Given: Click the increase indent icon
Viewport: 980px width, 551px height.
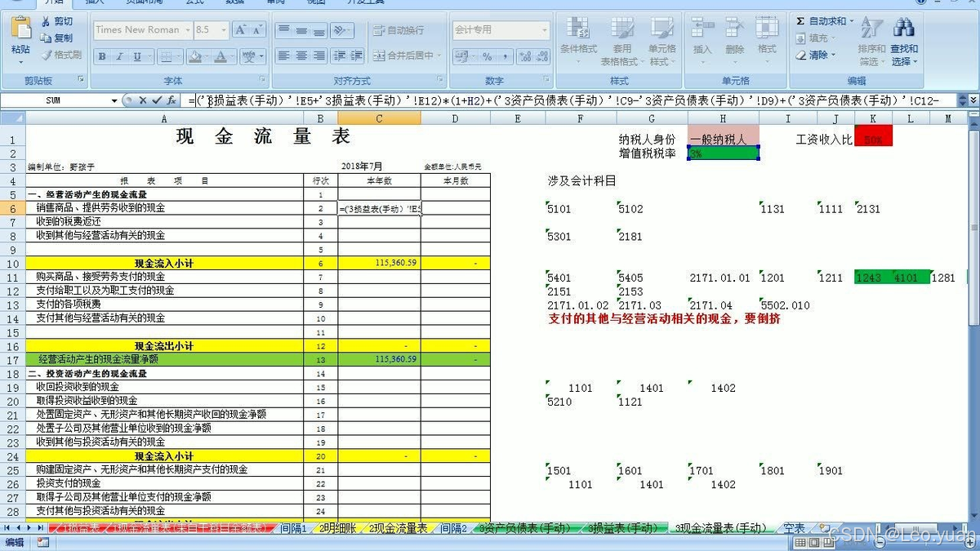Looking at the screenshot, I should (x=355, y=56).
